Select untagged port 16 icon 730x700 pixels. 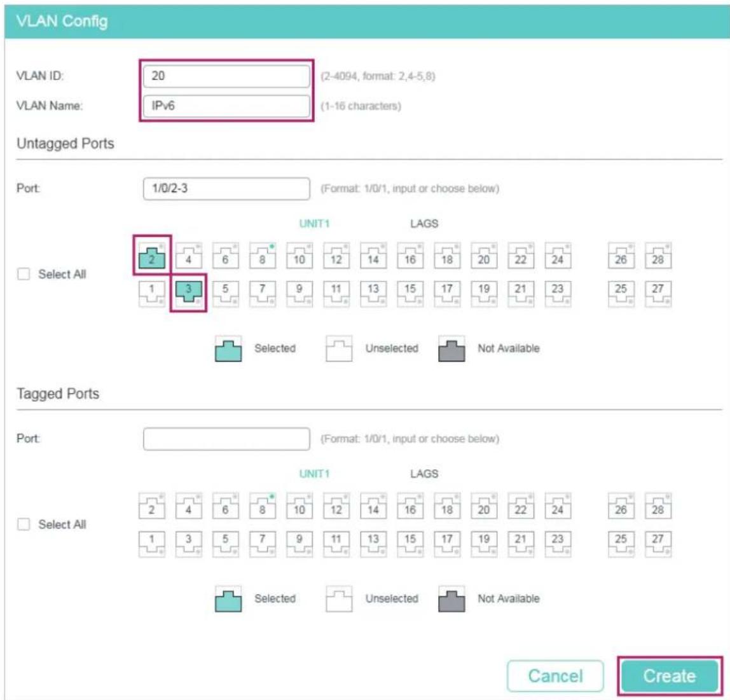pos(410,256)
